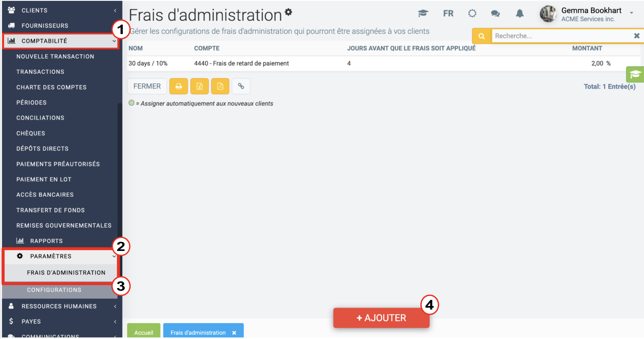Click the link chain icon button
This screenshot has width=644, height=339.
tap(241, 86)
